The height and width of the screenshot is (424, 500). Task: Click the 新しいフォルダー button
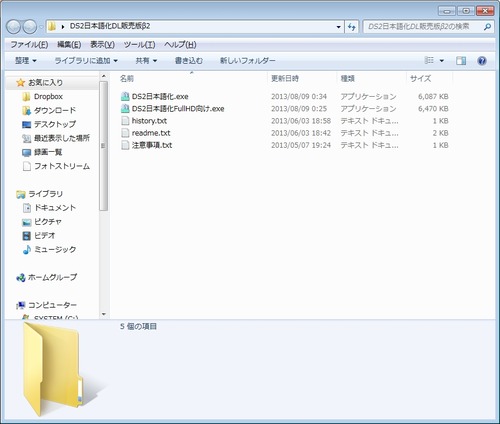[x=247, y=61]
